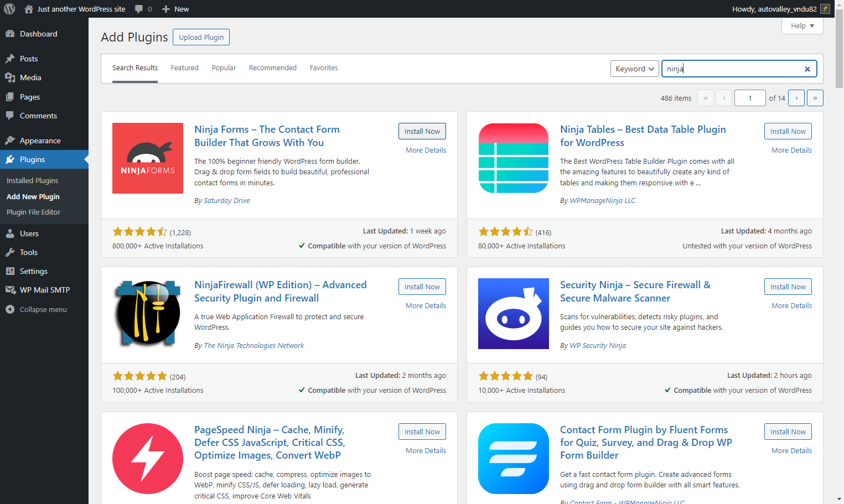Open More Details for Ninja Tables
The height and width of the screenshot is (504, 844).
coord(791,150)
